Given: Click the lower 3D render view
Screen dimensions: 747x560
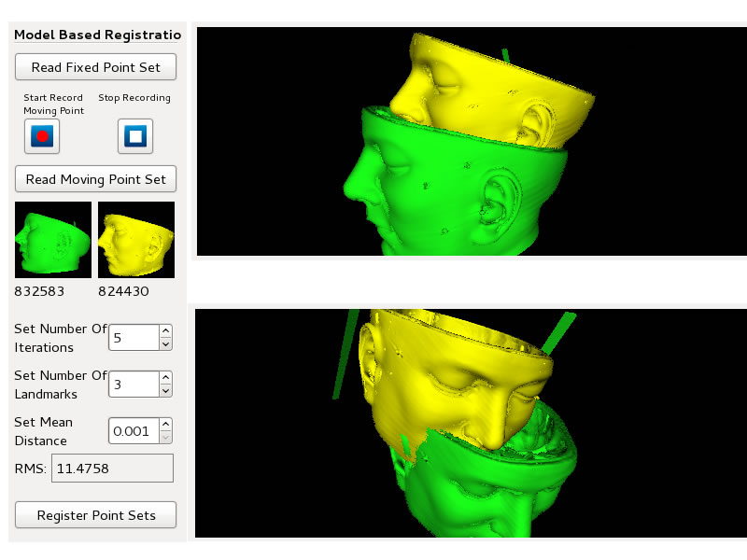Looking at the screenshot, I should (471, 423).
